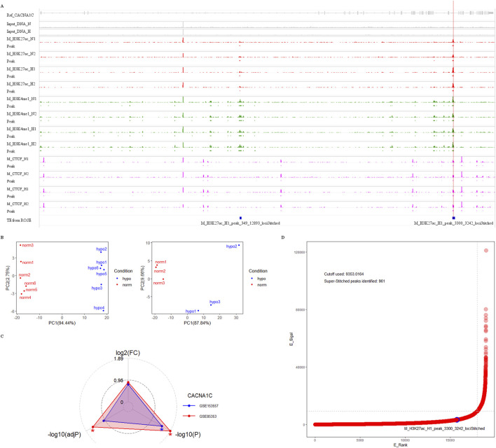Click the hypo6 label in PCA plot
Viewport: 496px width, 448px height.
(93, 268)
